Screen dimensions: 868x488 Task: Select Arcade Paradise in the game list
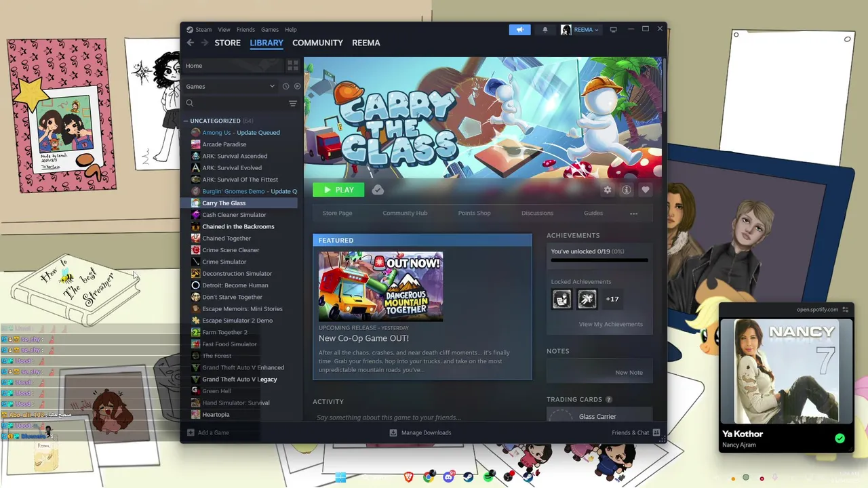(224, 144)
